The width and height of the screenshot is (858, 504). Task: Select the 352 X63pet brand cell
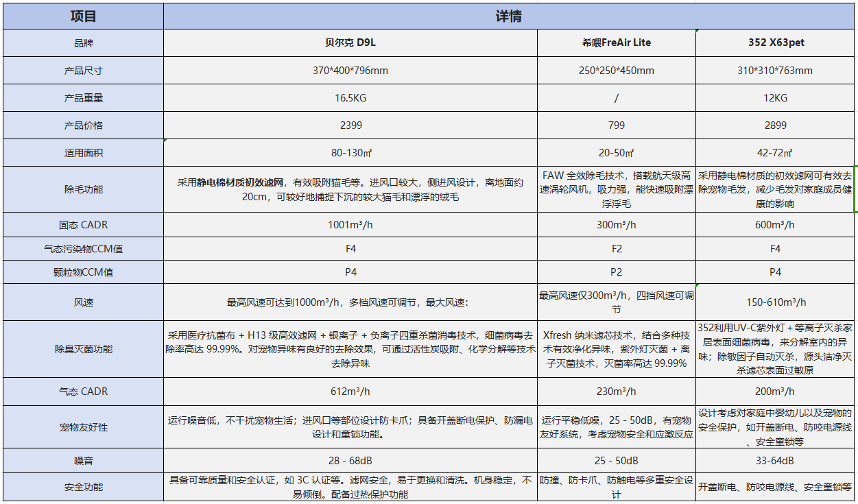(x=775, y=43)
